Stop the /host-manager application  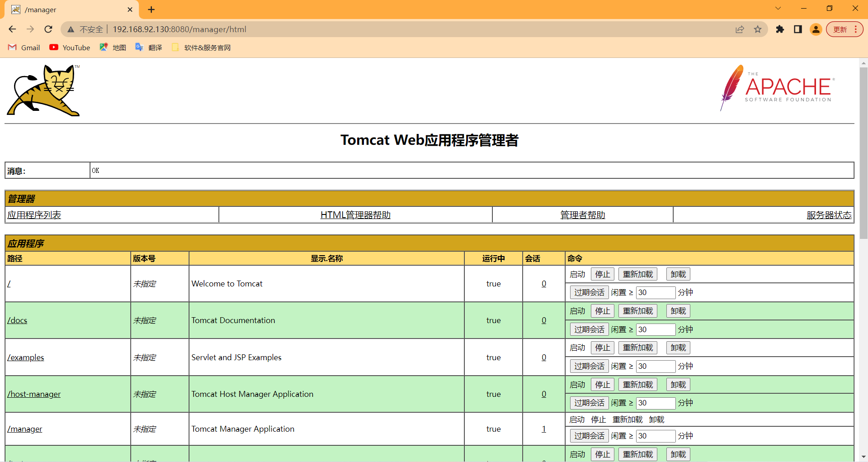pos(603,385)
